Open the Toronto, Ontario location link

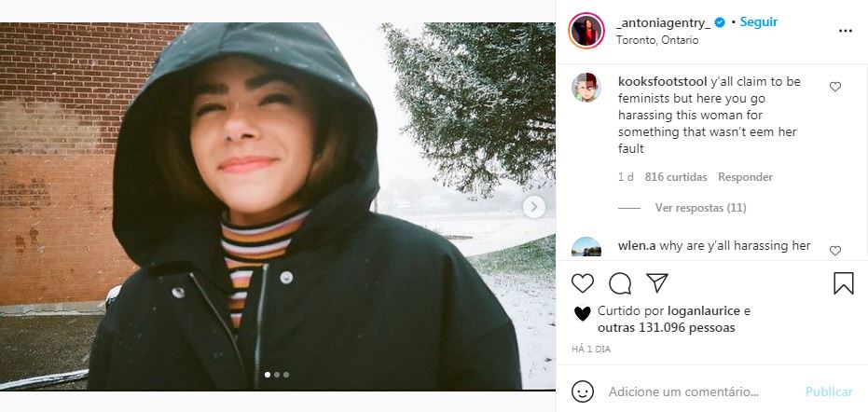[657, 40]
